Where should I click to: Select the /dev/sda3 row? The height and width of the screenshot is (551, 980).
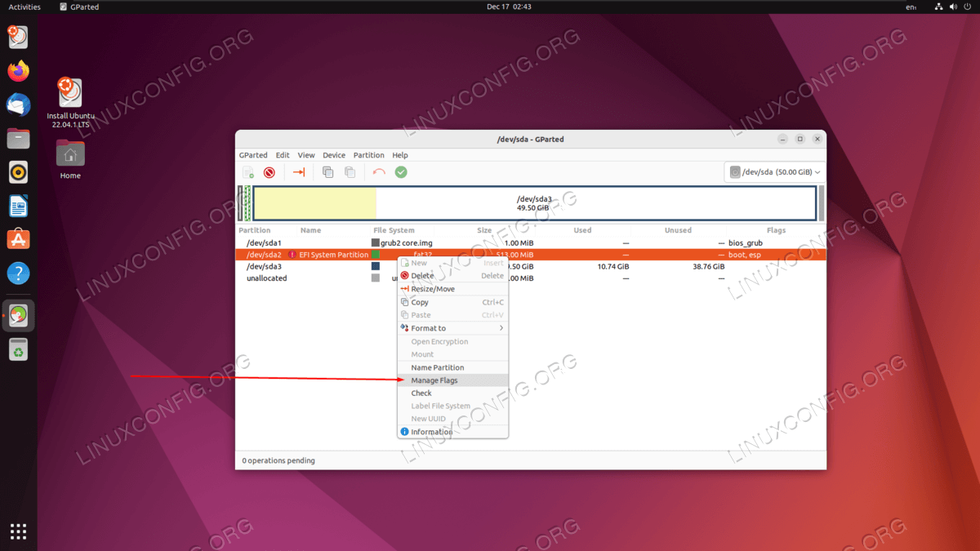[531, 266]
